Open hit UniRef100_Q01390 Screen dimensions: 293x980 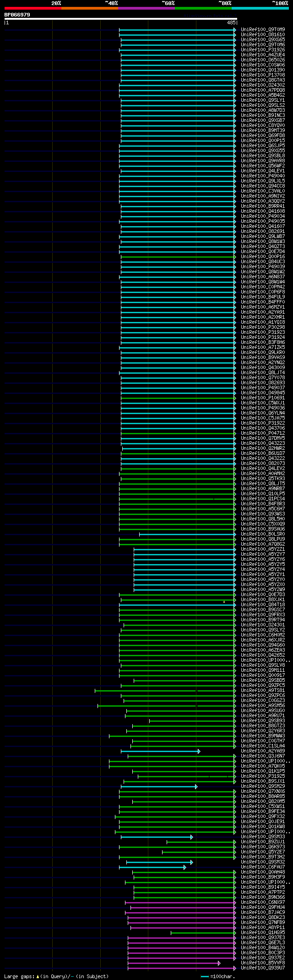263,70
